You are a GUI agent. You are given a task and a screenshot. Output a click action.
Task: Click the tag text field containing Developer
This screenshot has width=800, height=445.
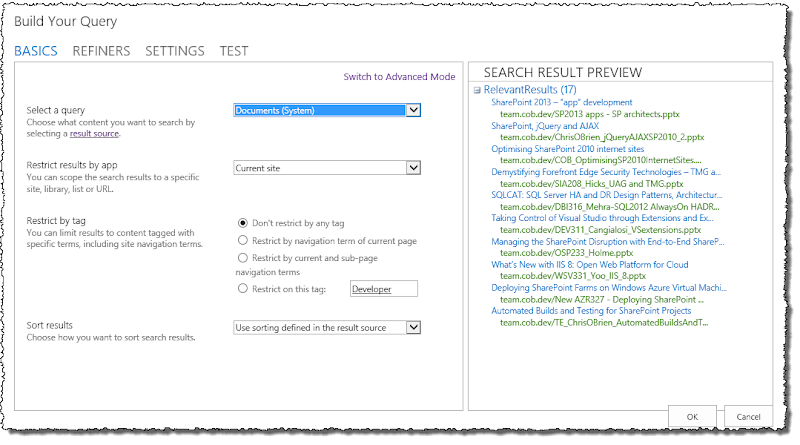383,289
